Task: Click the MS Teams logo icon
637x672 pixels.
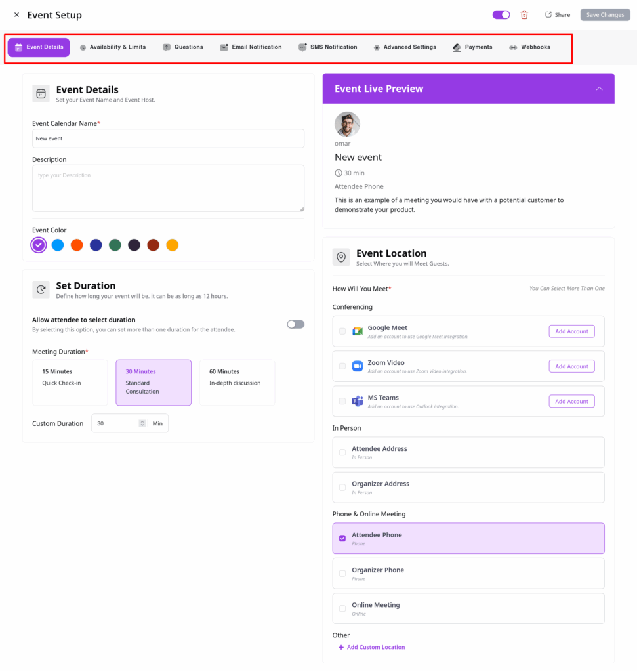Action: pos(358,401)
